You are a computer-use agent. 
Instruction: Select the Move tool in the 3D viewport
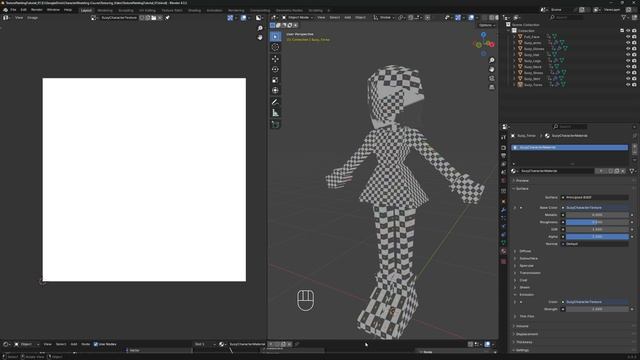276,58
